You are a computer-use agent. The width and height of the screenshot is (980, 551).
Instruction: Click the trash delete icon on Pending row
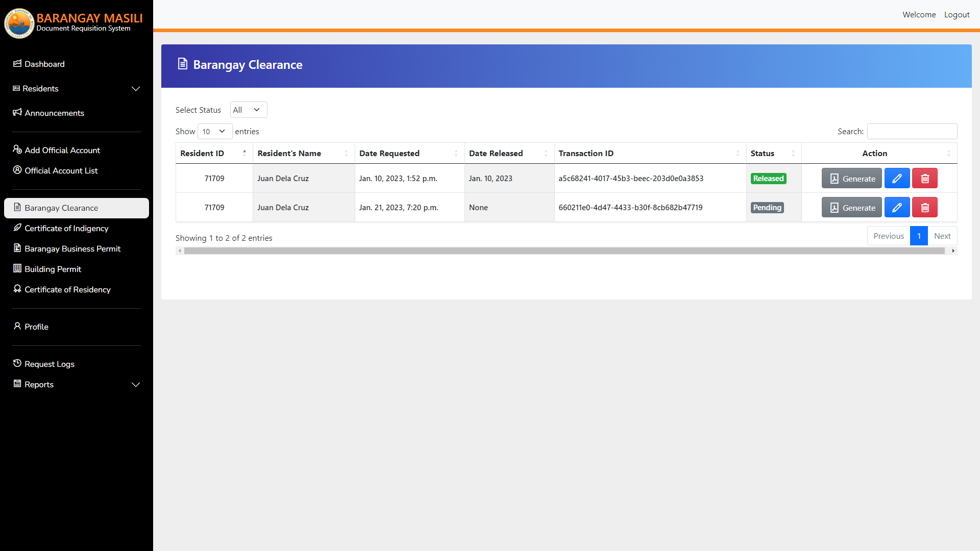click(924, 207)
